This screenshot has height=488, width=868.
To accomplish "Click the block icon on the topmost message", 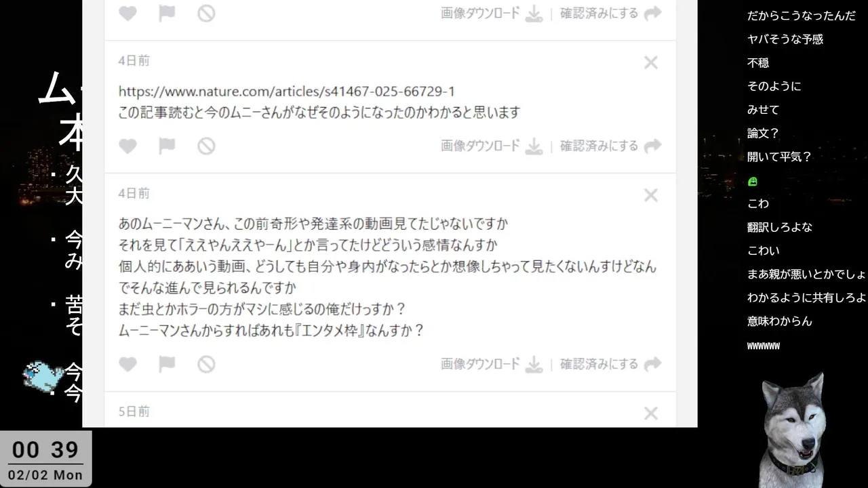I will coord(206,14).
